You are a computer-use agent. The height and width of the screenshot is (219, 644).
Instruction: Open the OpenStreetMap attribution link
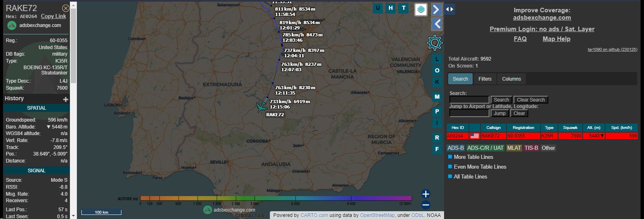[x=377, y=215]
